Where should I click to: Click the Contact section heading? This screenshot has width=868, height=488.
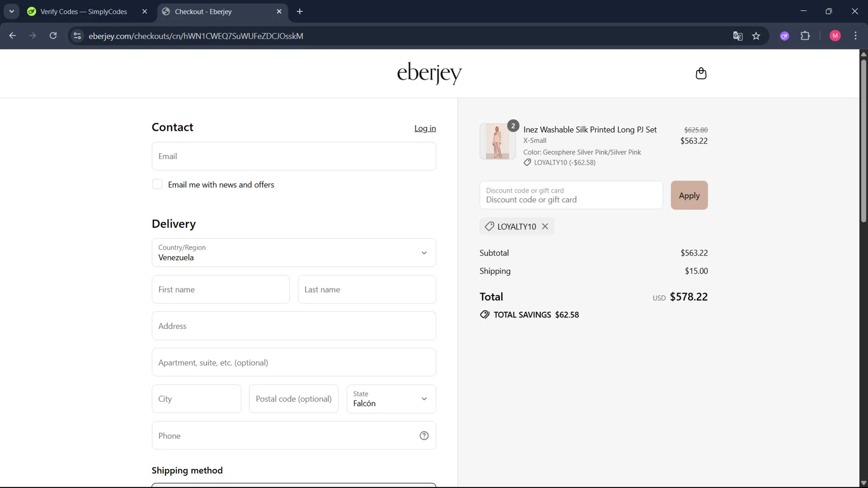172,127
